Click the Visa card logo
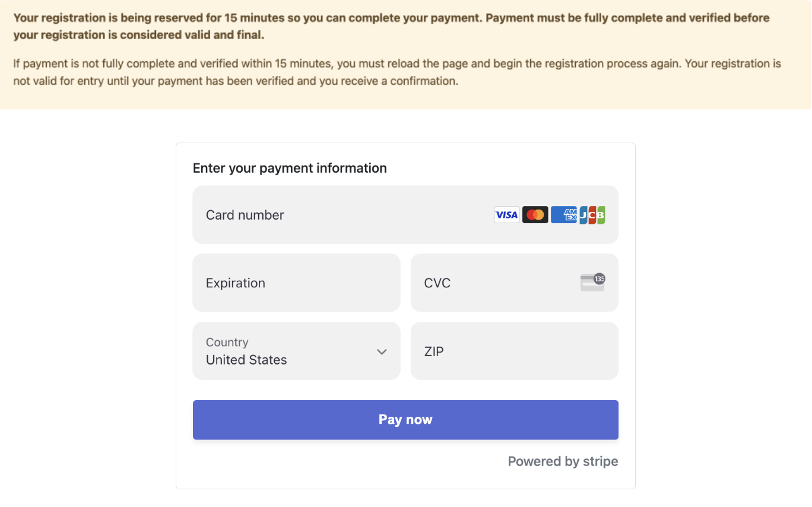The image size is (812, 507). click(x=506, y=215)
